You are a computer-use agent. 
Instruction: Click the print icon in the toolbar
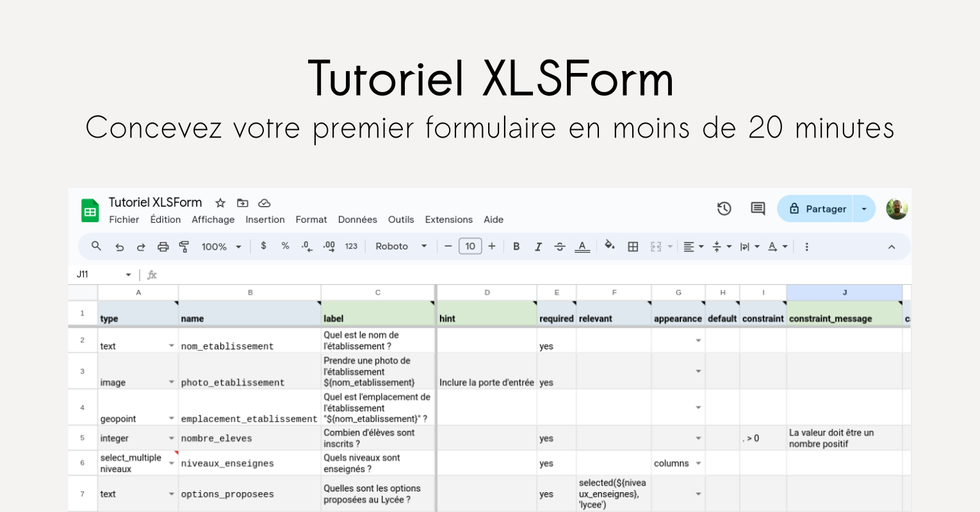click(163, 247)
